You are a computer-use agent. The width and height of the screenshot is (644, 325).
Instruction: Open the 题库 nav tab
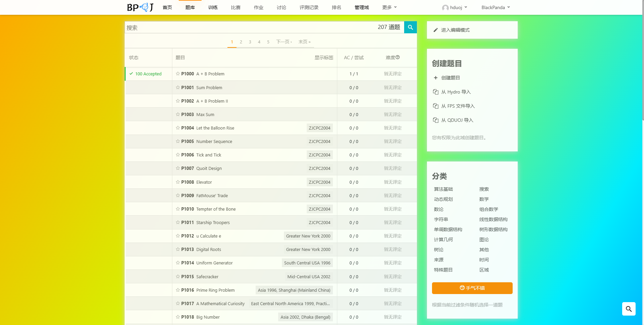click(190, 7)
